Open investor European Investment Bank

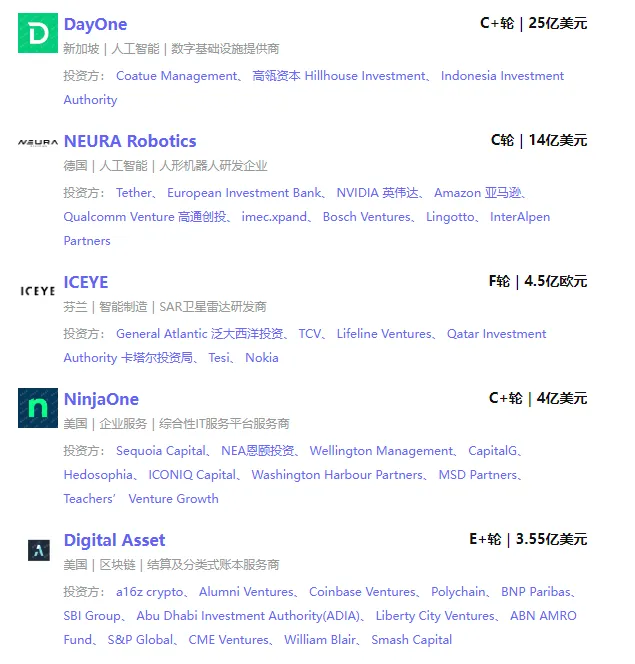(244, 193)
